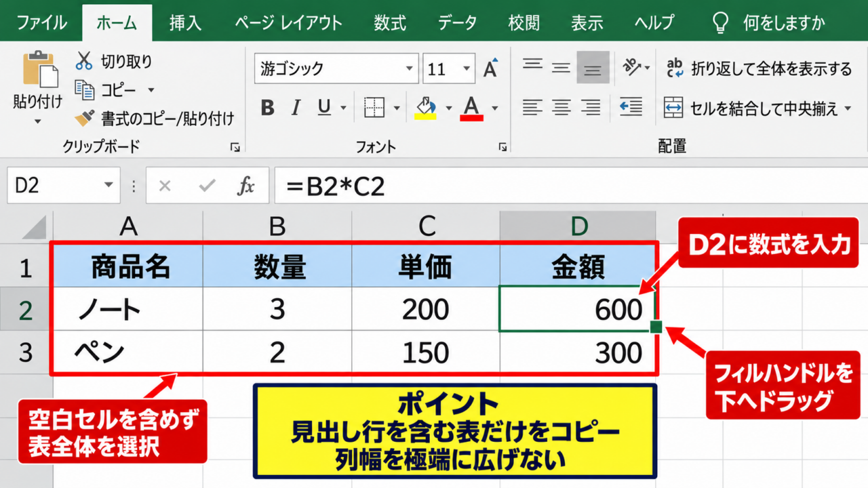Open Clipboard group dialog launcher

[x=235, y=147]
